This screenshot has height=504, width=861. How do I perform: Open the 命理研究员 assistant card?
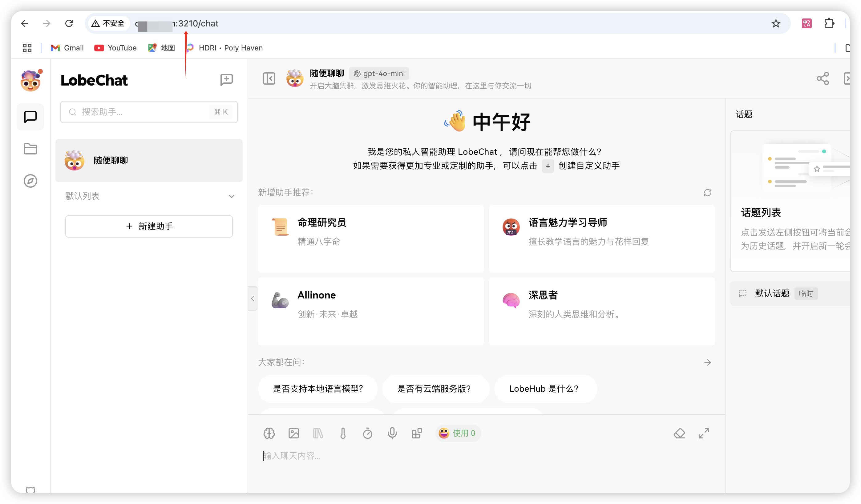[x=371, y=239]
